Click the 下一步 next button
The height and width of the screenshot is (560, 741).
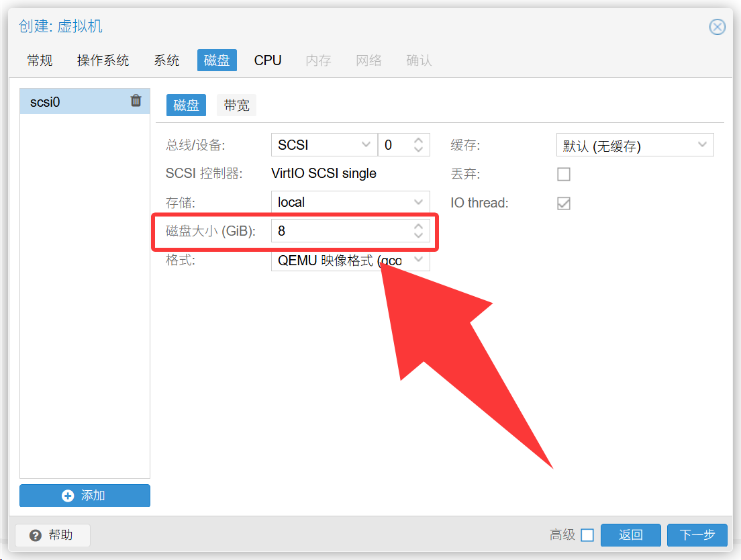697,535
